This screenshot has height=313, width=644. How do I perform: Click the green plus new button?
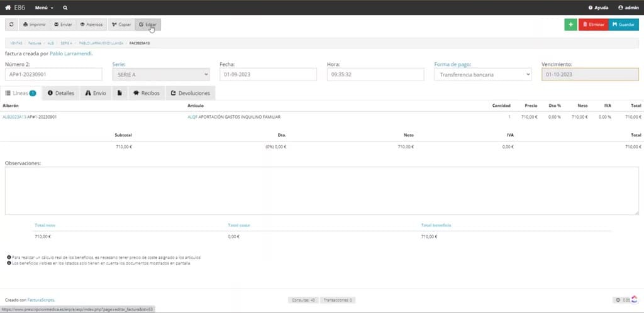[570, 25]
